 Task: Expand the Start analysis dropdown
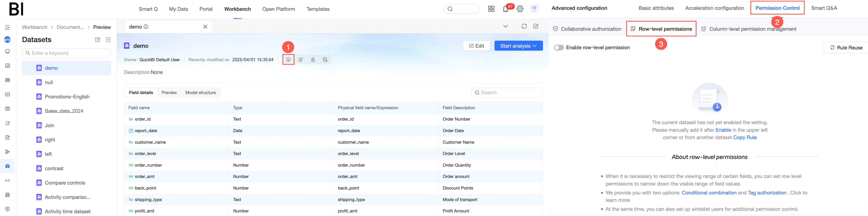click(535, 46)
